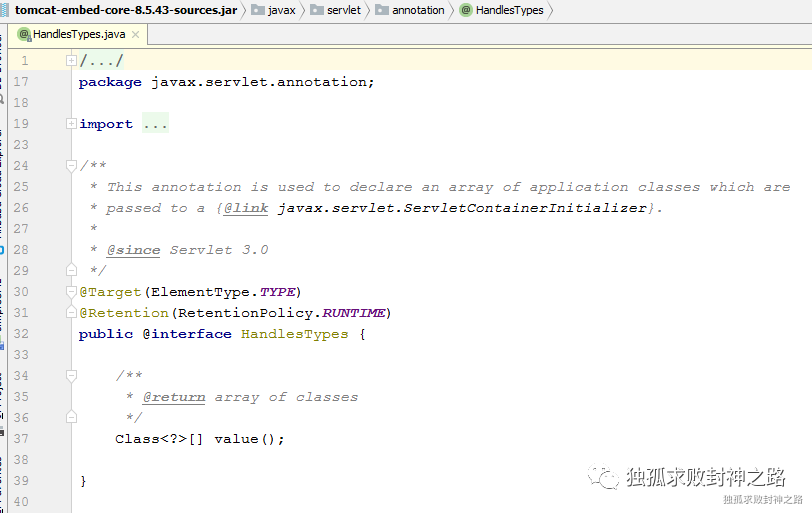Click the folder icon next to annotation
Viewport: 812px width, 513px height.
(382, 10)
